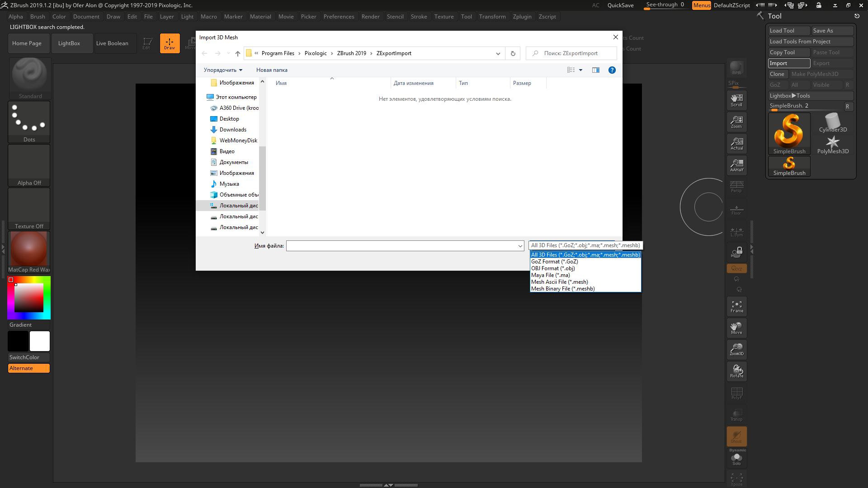
Task: Select the white secondary color swatch
Action: (x=40, y=341)
